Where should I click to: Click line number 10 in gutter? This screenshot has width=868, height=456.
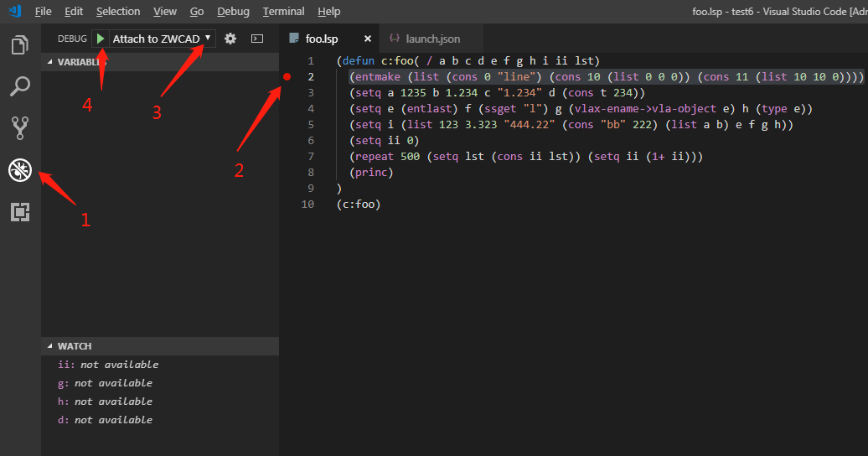point(307,205)
